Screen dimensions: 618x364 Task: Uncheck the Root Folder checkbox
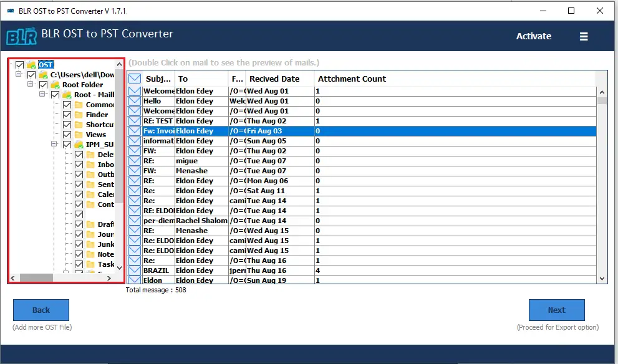tap(42, 84)
